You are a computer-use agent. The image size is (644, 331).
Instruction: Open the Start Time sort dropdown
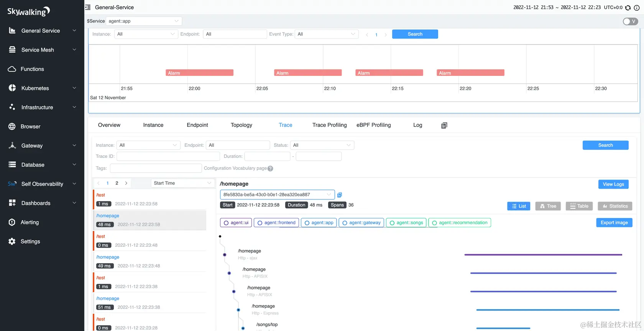[x=182, y=183]
